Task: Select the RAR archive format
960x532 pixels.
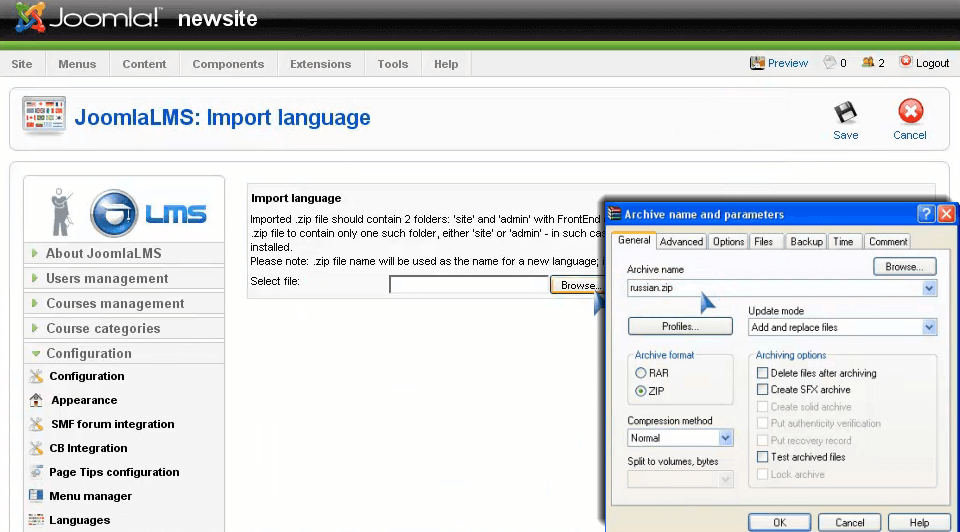Action: [640, 373]
